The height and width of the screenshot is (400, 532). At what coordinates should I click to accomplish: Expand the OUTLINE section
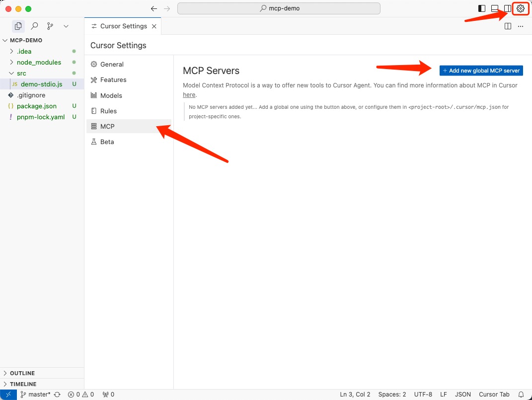pyautogui.click(x=22, y=373)
